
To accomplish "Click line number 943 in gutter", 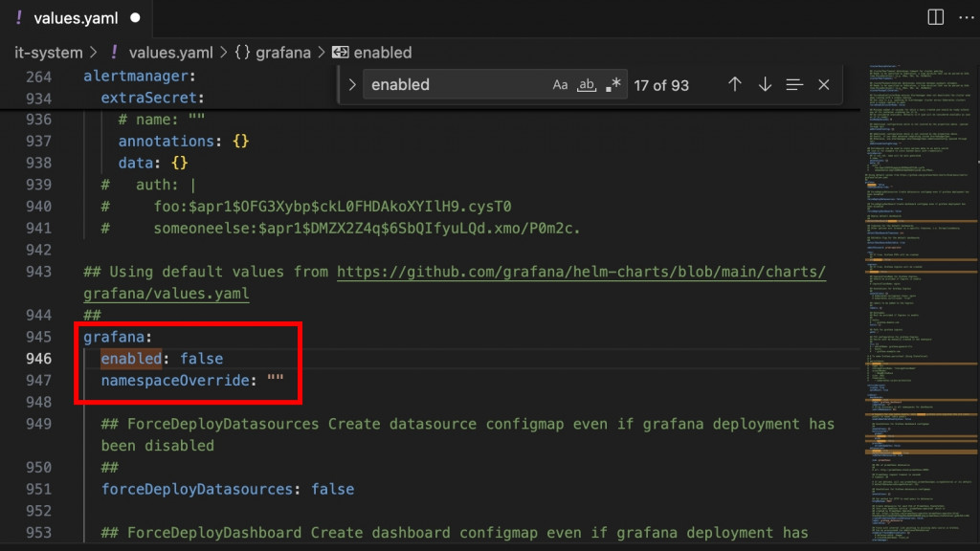I will pos(38,272).
